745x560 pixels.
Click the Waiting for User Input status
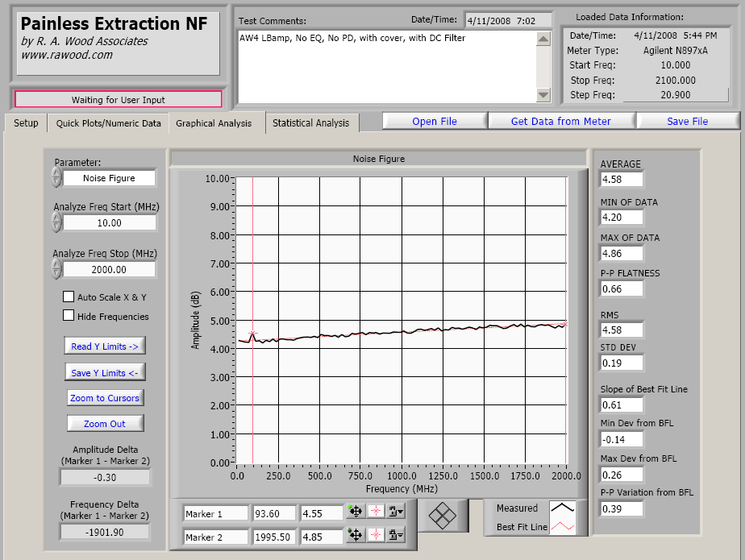tap(119, 100)
